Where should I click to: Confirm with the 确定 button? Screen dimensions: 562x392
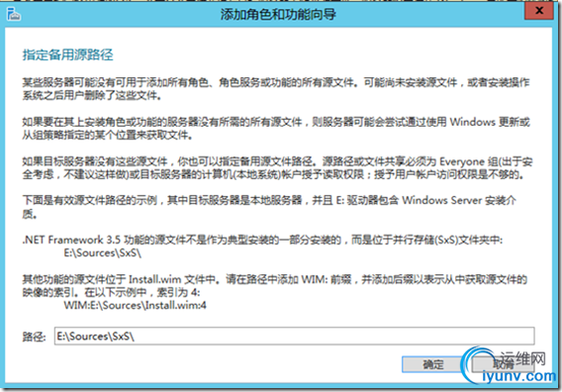click(x=432, y=364)
